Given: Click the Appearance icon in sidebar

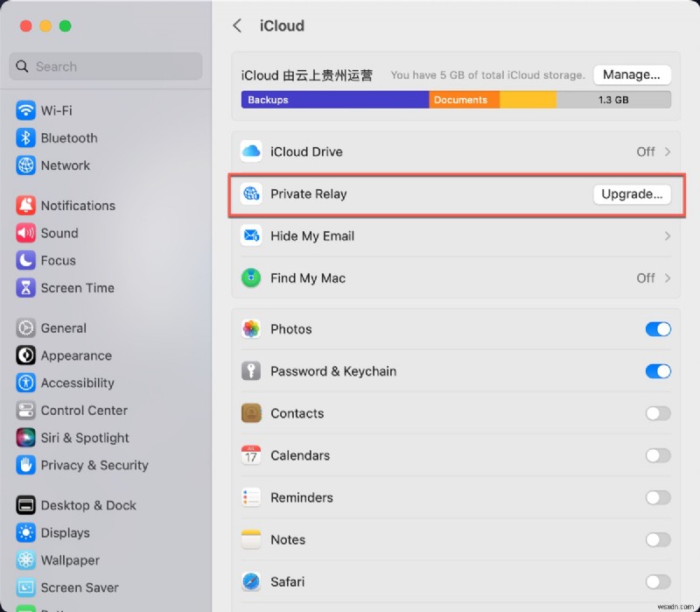Looking at the screenshot, I should click(25, 355).
